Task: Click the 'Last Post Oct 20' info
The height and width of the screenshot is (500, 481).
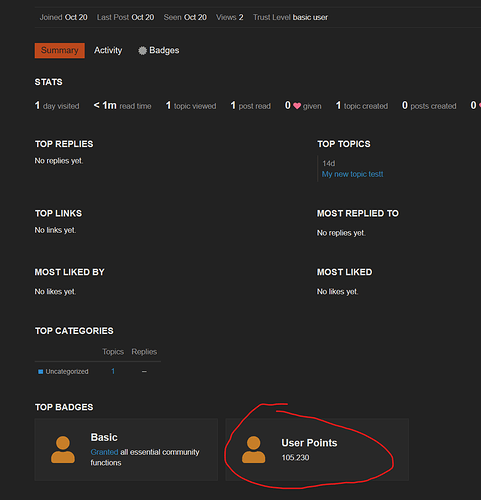Action: coord(126,17)
